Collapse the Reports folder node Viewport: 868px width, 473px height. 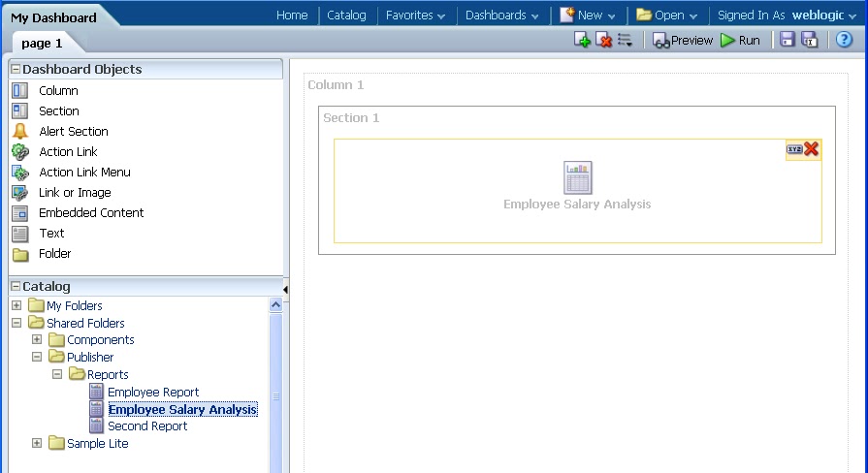(x=57, y=374)
